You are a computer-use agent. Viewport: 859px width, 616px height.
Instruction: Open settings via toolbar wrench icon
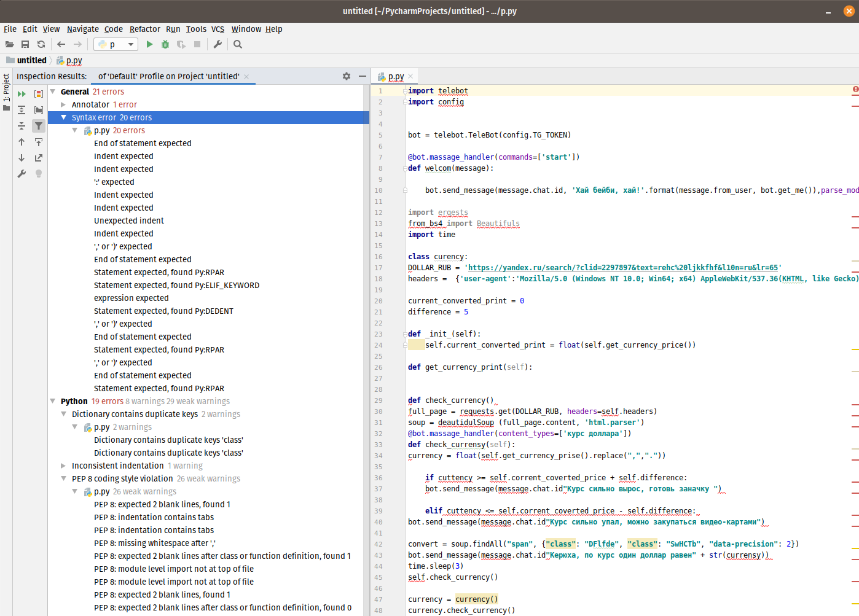click(218, 44)
